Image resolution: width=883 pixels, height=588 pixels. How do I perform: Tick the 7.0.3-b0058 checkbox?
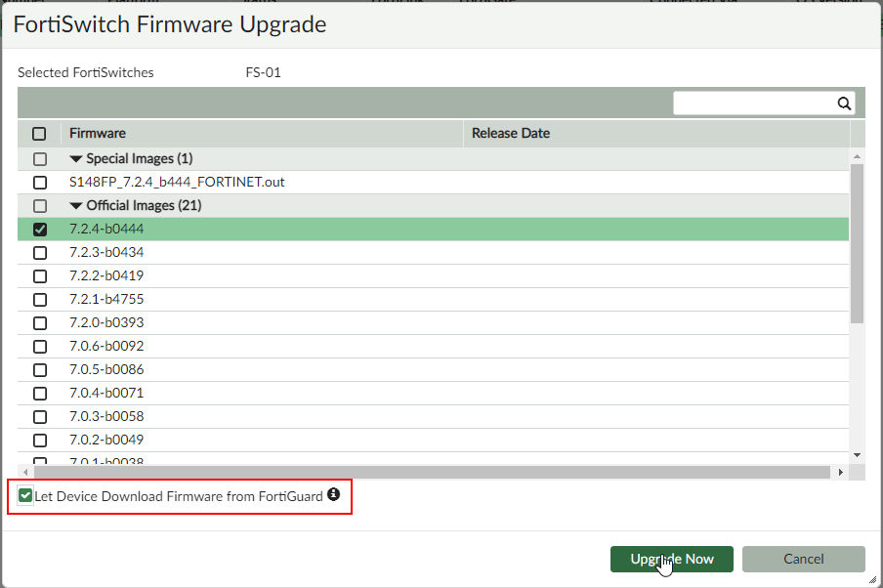pos(39,417)
